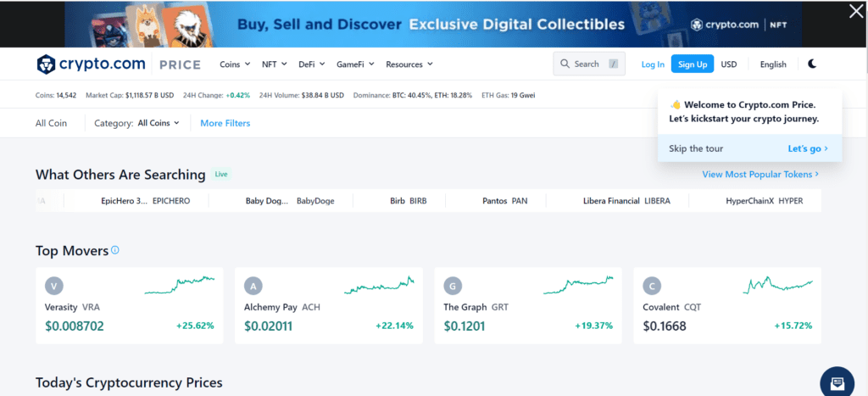868x396 pixels.
Task: Open More Filters
Action: click(225, 123)
